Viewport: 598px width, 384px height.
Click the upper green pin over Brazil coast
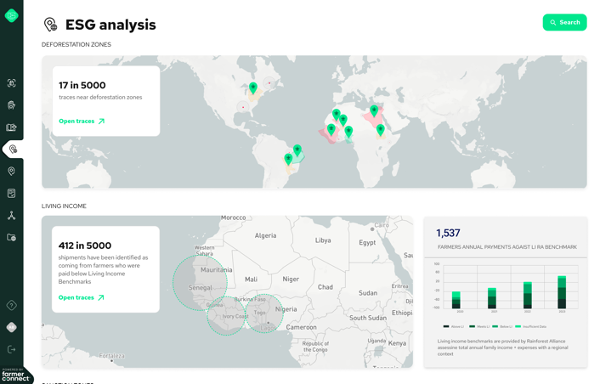click(x=297, y=150)
